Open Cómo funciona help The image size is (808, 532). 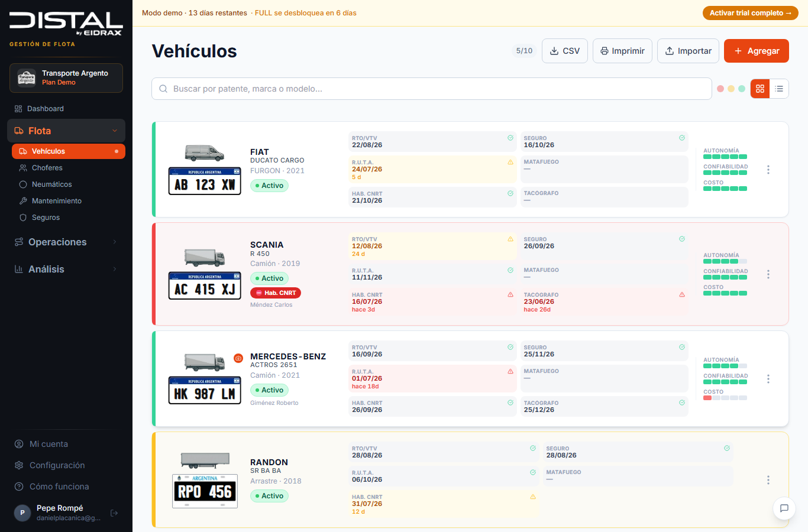[66, 486]
